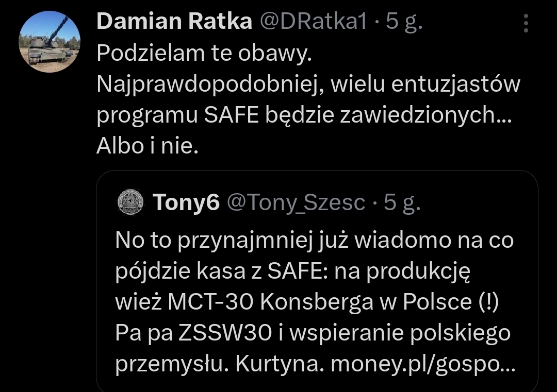Image resolution: width=557 pixels, height=392 pixels.
Task: Open the @Tony_Szesc handle
Action: coord(296,203)
